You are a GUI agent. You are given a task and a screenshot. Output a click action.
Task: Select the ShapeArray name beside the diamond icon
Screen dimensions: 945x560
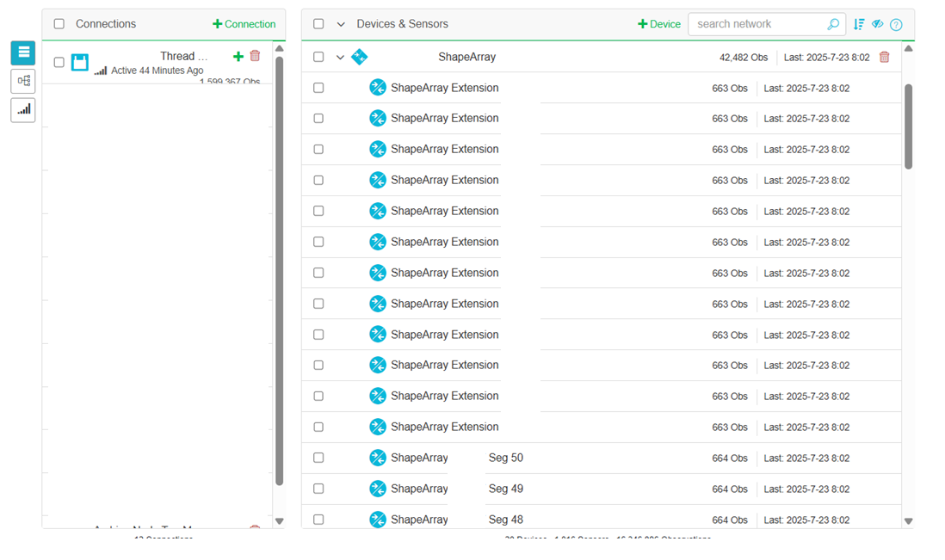(467, 57)
